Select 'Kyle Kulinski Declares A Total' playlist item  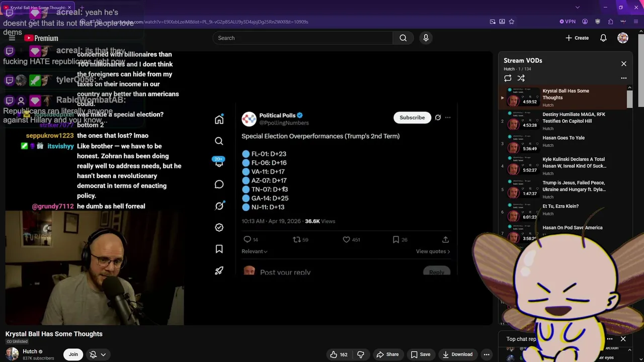coord(562,168)
